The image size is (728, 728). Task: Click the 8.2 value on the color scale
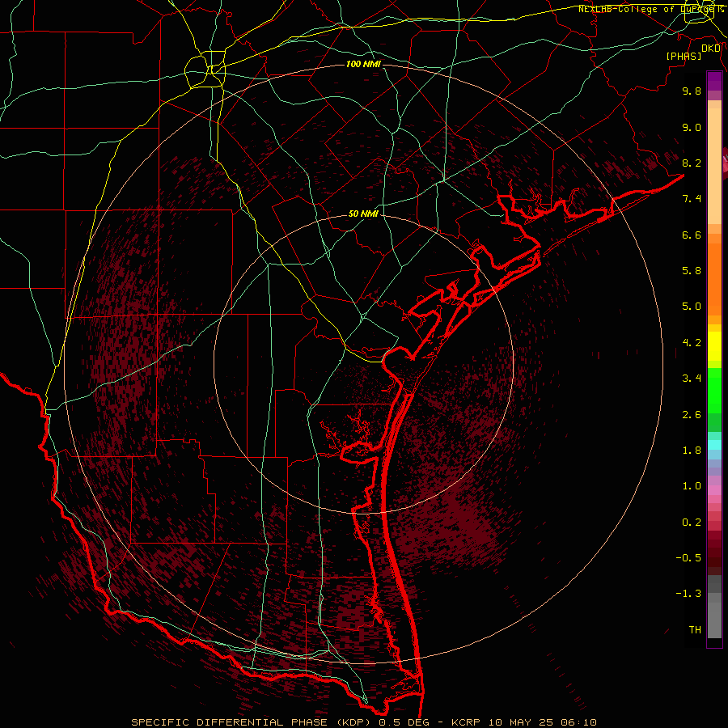coord(692,163)
